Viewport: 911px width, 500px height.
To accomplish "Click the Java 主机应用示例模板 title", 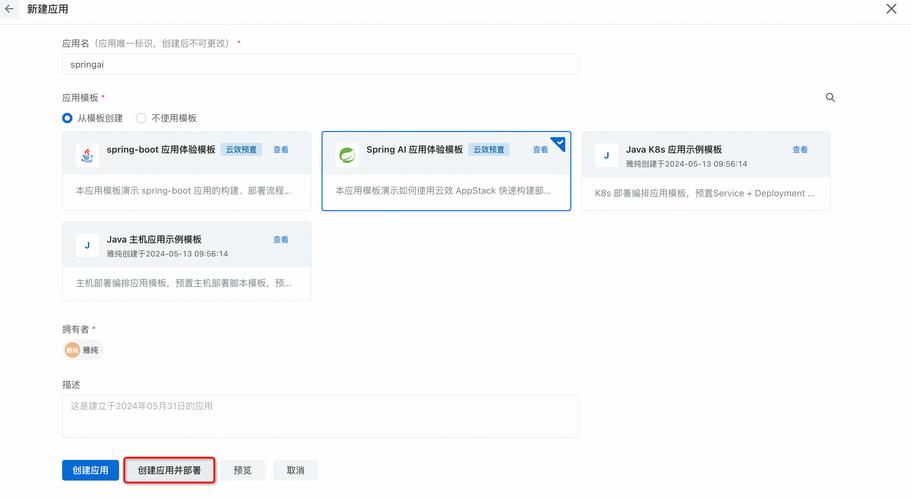I will pyautogui.click(x=154, y=239).
